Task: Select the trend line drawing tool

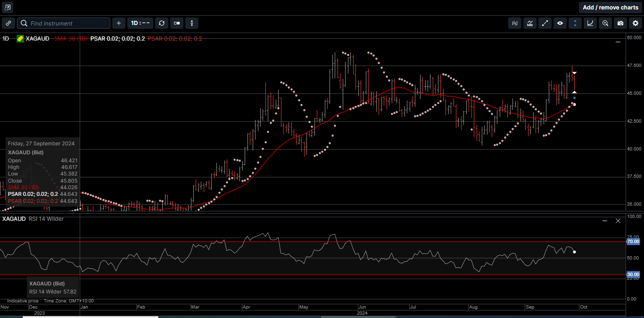Action: 545,23
